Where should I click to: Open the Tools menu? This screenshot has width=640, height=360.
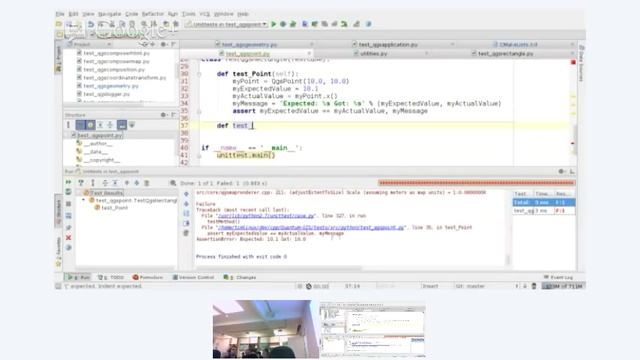click(189, 14)
